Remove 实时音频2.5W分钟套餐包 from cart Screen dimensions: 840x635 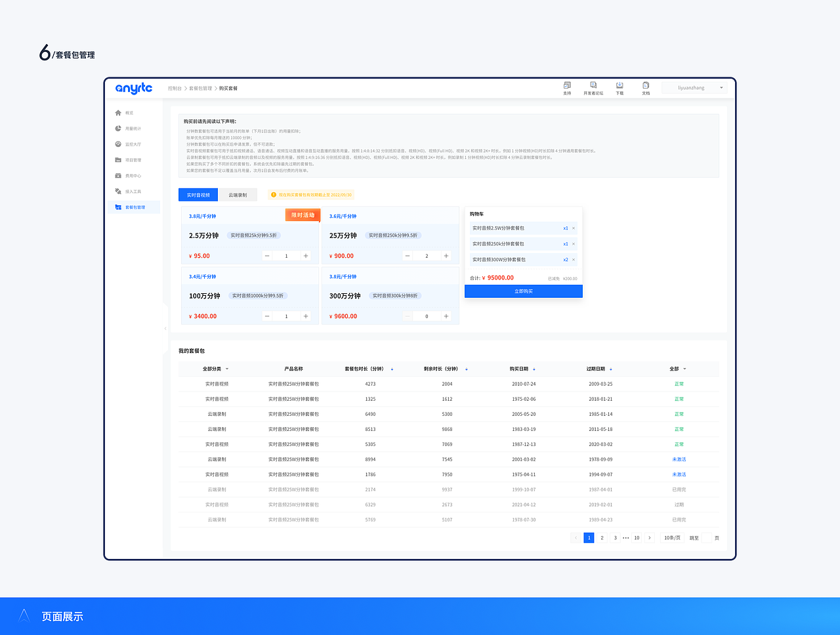(574, 228)
